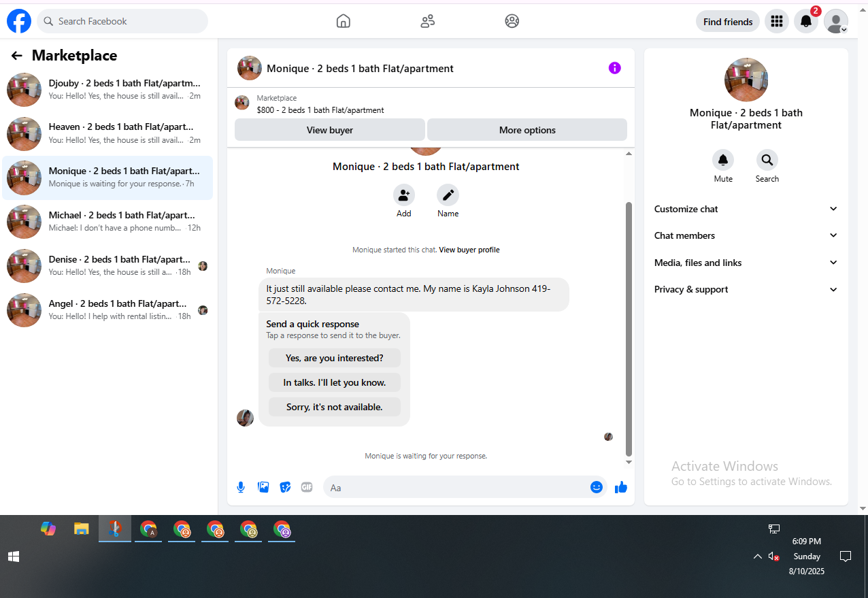The height and width of the screenshot is (598, 868).
Task: Open the Menu grid icon
Action: pyautogui.click(x=777, y=21)
